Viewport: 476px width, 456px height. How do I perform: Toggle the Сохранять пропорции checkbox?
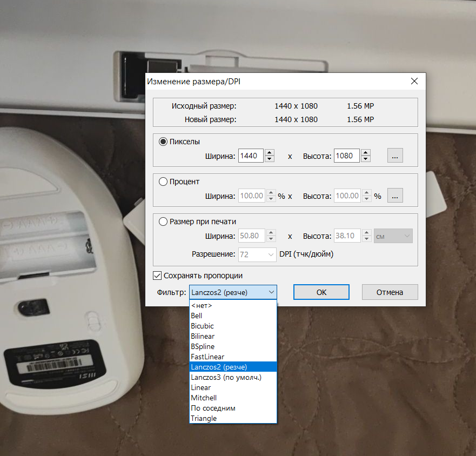tap(157, 276)
